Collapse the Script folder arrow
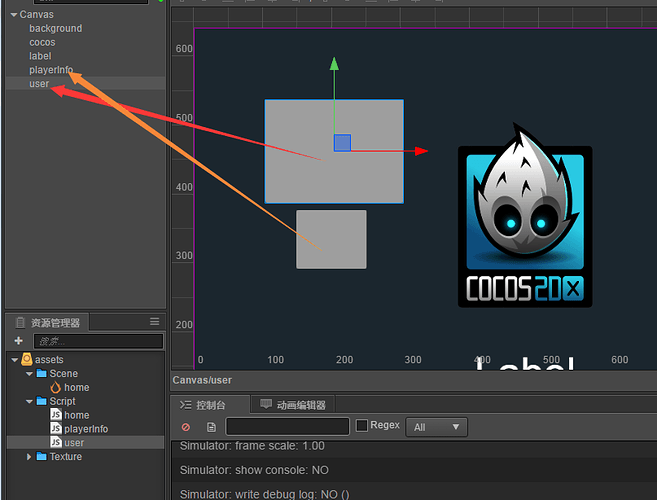This screenshot has width=657, height=500. (29, 401)
